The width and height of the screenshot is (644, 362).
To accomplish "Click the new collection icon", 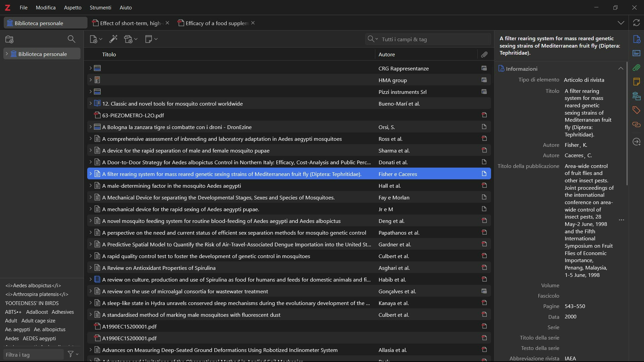I will click(9, 39).
